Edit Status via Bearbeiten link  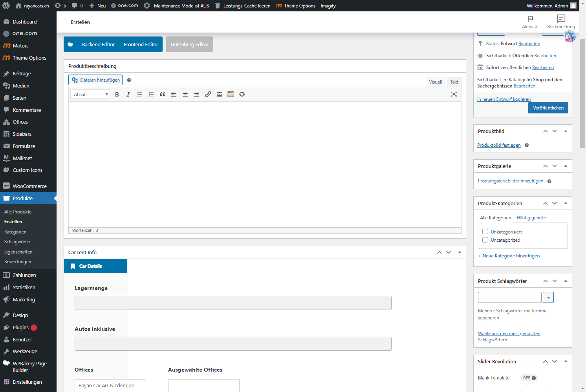[529, 44]
